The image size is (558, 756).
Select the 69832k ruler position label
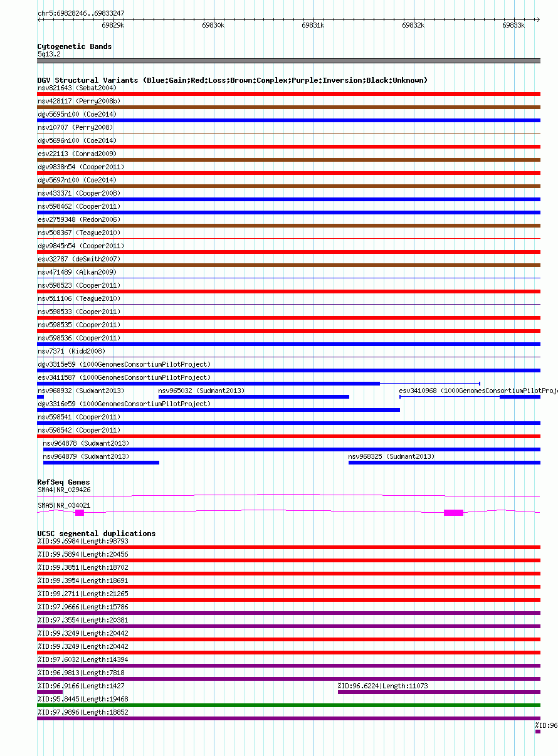[x=413, y=26]
